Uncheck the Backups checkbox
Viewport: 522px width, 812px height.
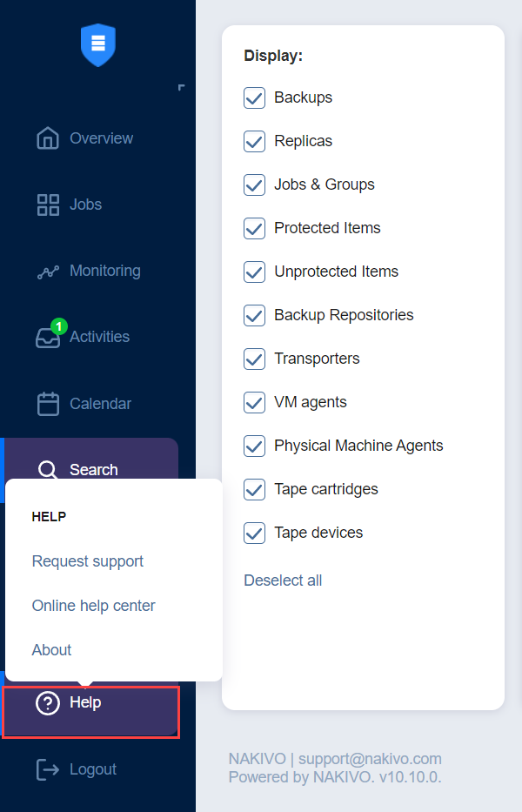pyautogui.click(x=254, y=97)
